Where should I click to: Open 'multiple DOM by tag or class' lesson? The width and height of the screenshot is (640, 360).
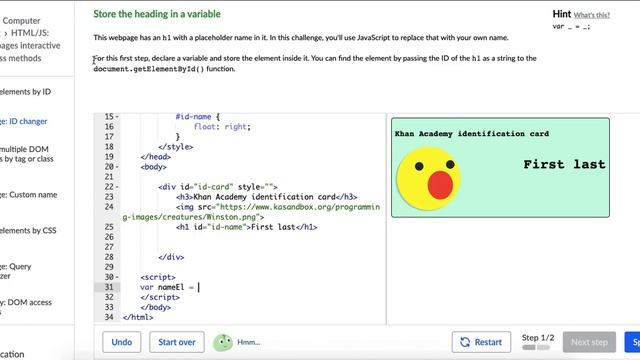pos(27,154)
